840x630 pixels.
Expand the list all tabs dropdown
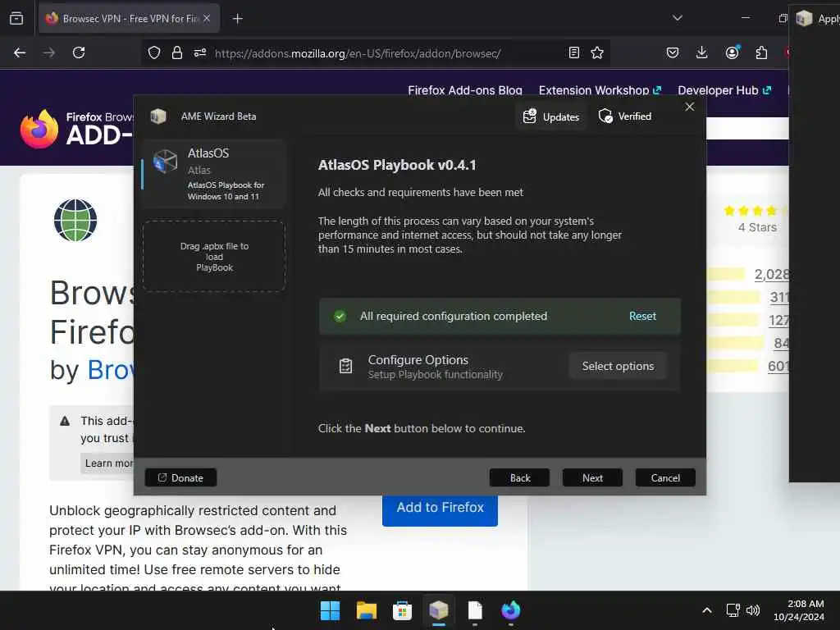click(x=677, y=18)
